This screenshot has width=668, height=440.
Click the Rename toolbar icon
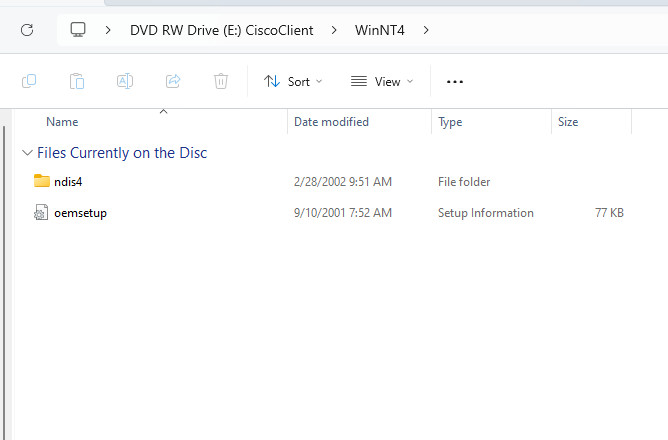pos(125,81)
